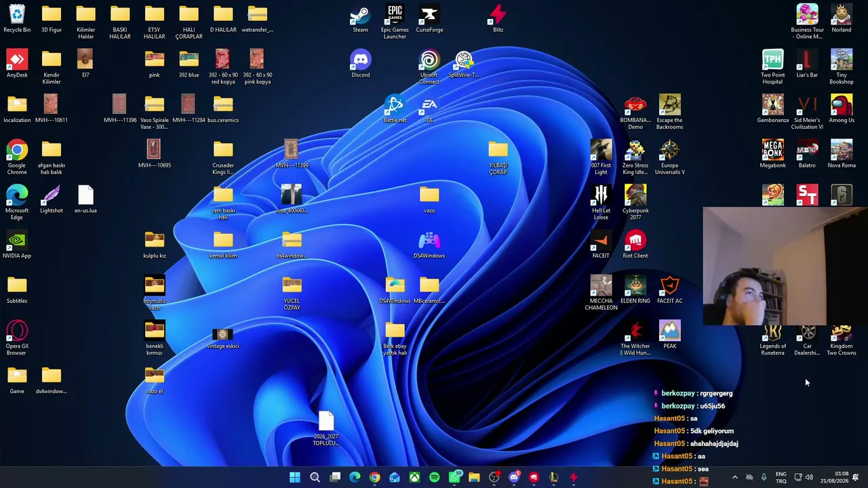The width and height of the screenshot is (868, 488).
Task: Select the Crusader Kings folder icon
Action: click(x=223, y=158)
